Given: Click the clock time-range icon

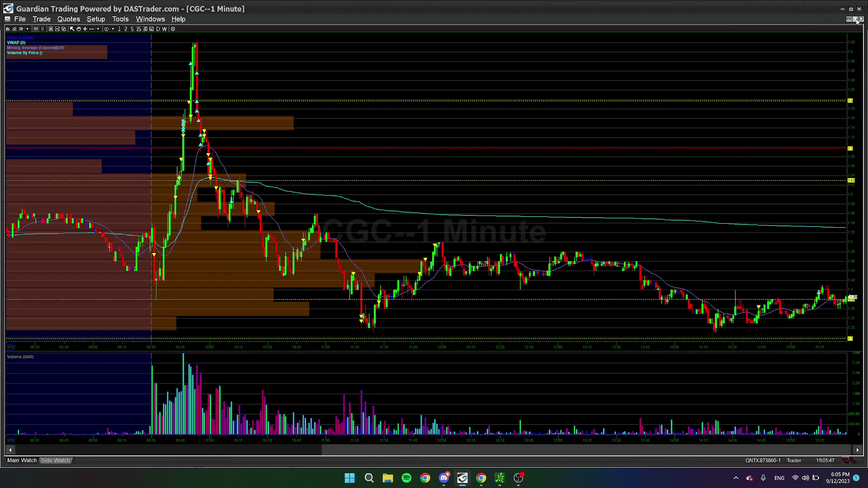Looking at the screenshot, I should click(106, 29).
